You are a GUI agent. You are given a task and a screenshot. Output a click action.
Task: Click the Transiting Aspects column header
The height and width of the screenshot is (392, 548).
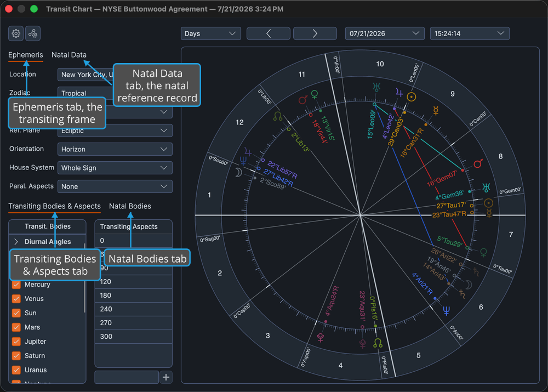pyautogui.click(x=134, y=226)
